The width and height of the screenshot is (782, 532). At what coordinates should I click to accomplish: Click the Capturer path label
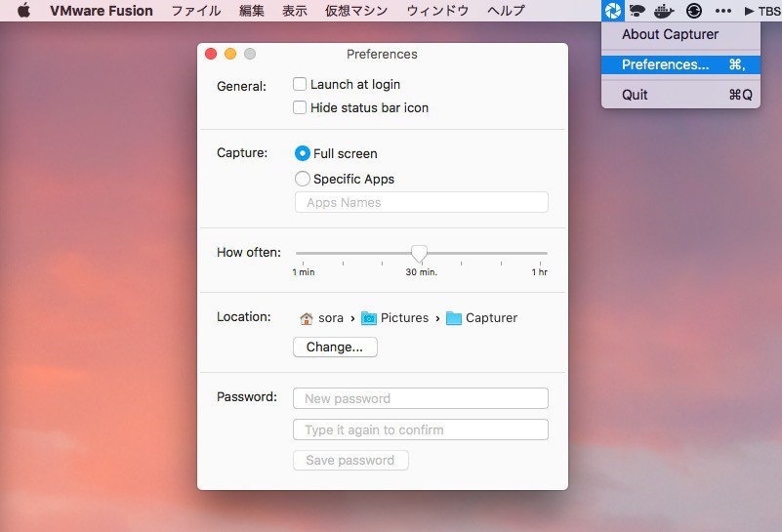click(x=491, y=318)
